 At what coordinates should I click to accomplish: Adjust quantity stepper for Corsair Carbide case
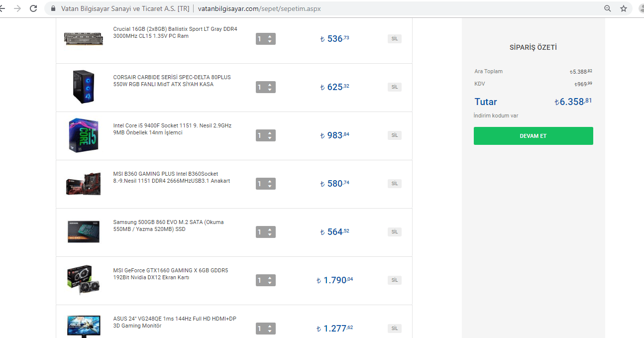point(265,87)
